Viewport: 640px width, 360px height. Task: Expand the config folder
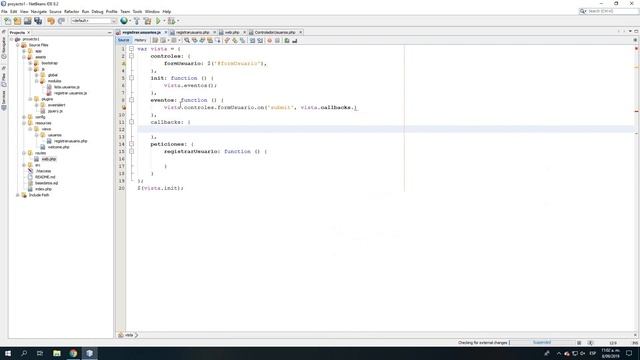tap(24, 117)
